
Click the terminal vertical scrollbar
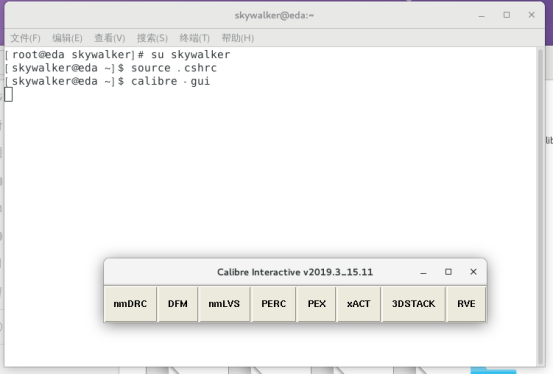click(540, 207)
